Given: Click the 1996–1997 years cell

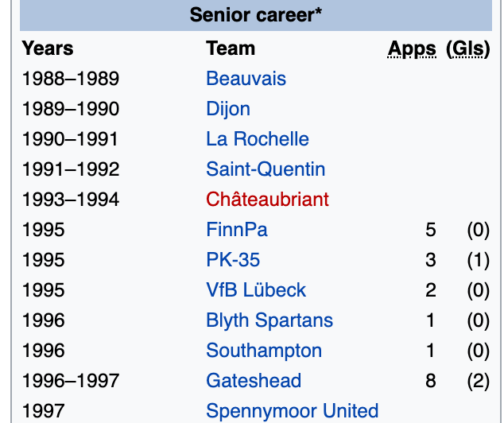Looking at the screenshot, I should click(x=71, y=381).
